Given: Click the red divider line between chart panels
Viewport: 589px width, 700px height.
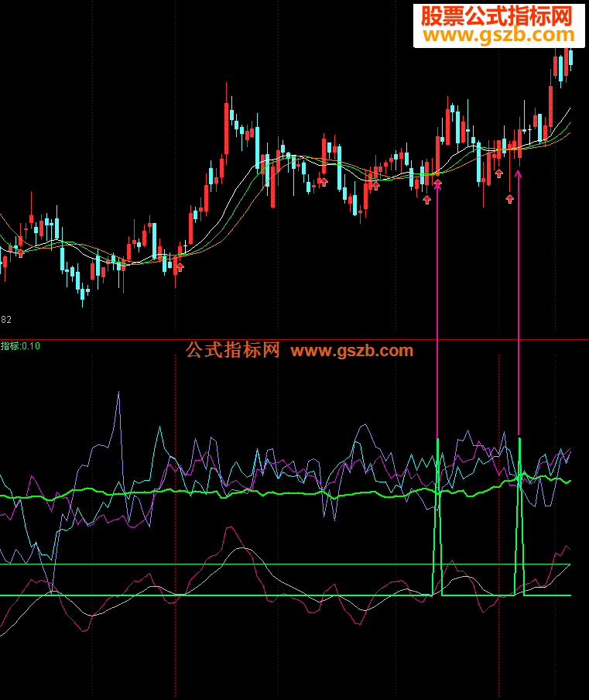Looking at the screenshot, I should tap(294, 340).
